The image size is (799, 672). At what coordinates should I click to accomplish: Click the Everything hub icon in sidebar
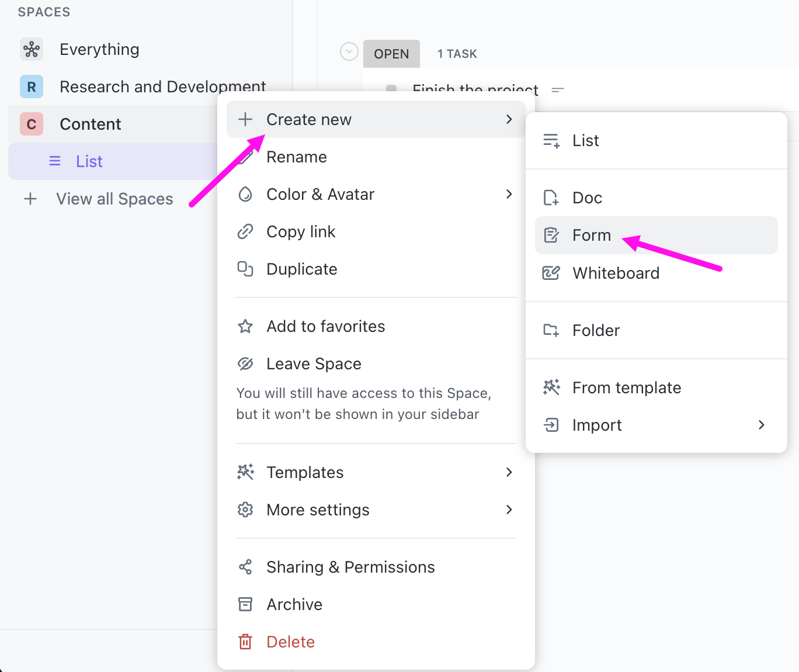(32, 50)
